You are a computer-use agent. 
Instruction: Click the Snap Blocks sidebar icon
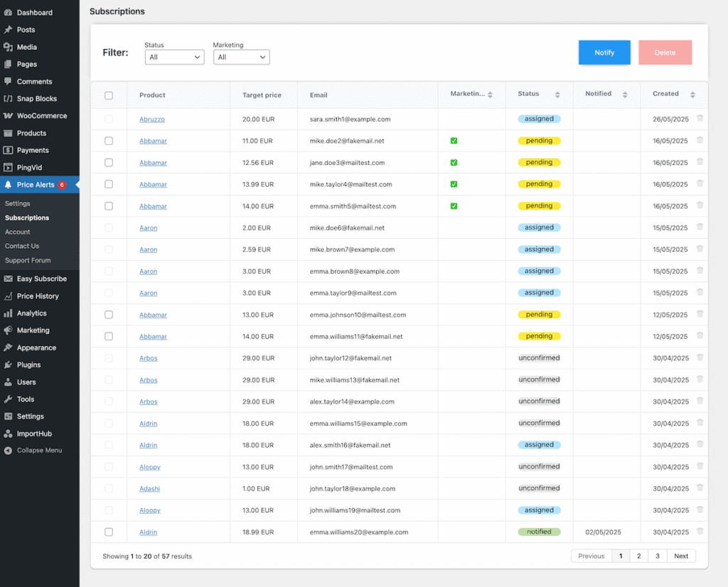point(9,99)
